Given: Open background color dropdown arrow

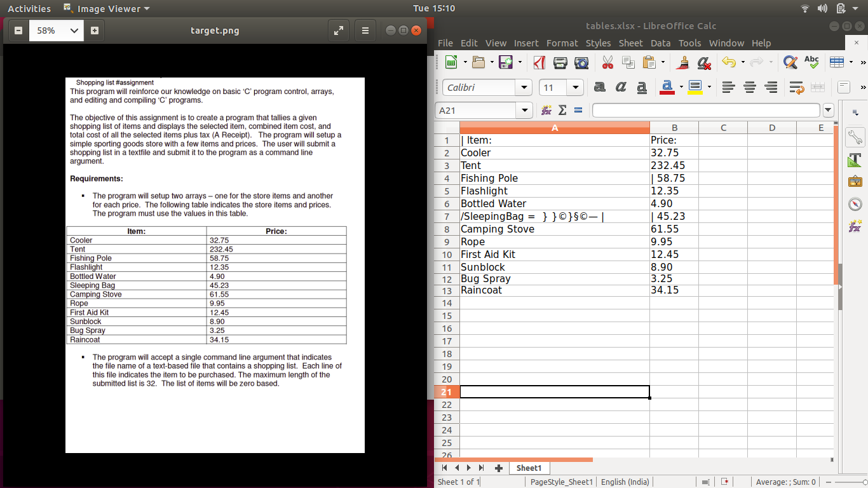Looking at the screenshot, I should (x=709, y=88).
